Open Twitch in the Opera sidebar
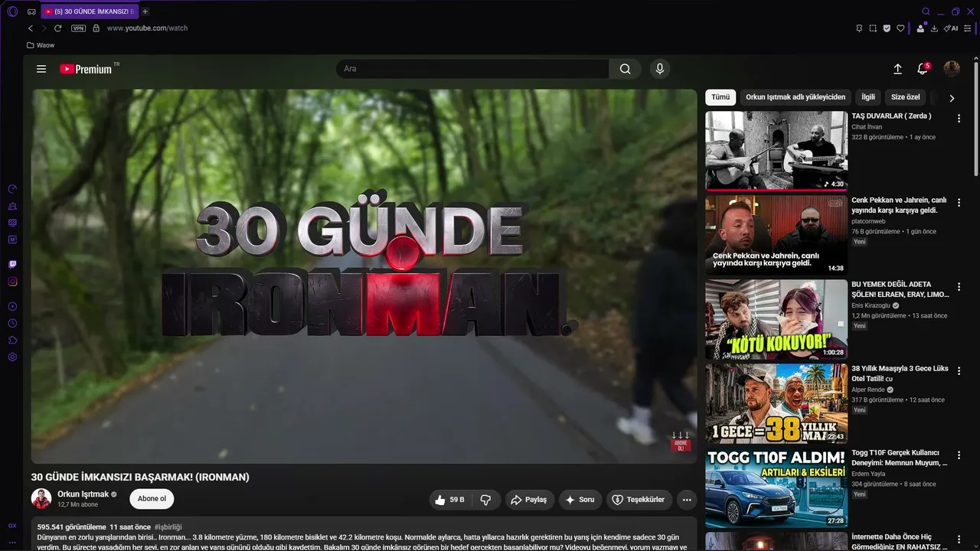This screenshot has width=980, height=551. point(12,264)
